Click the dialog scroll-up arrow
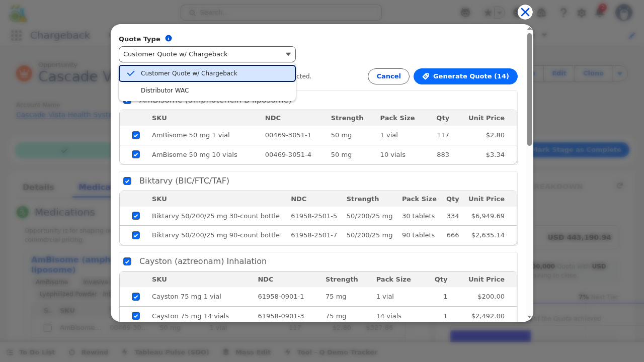The height and width of the screenshot is (362, 644). click(x=530, y=29)
